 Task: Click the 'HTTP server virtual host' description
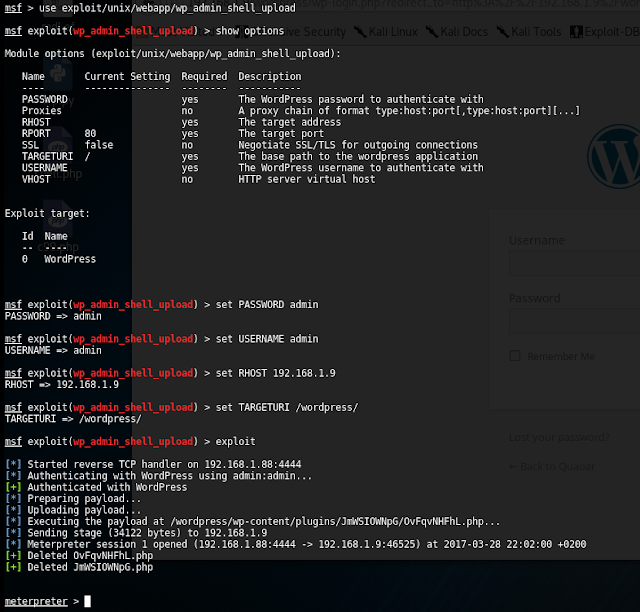[307, 179]
